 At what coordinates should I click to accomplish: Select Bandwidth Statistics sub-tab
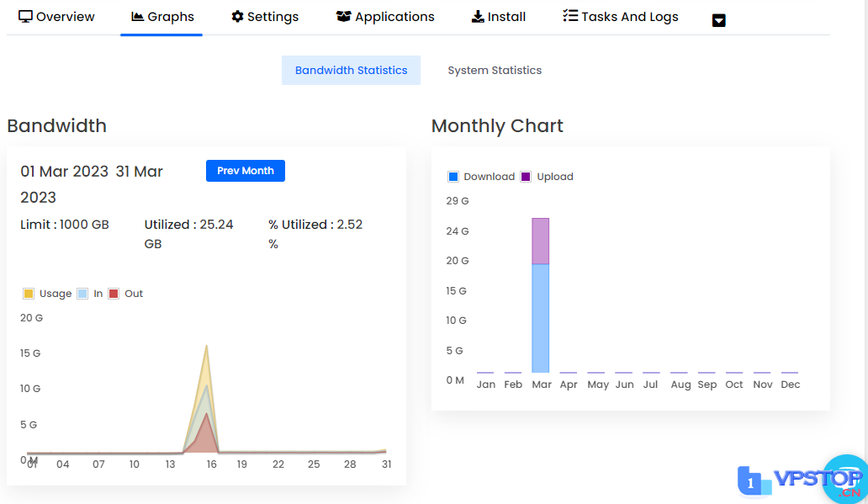[351, 71]
